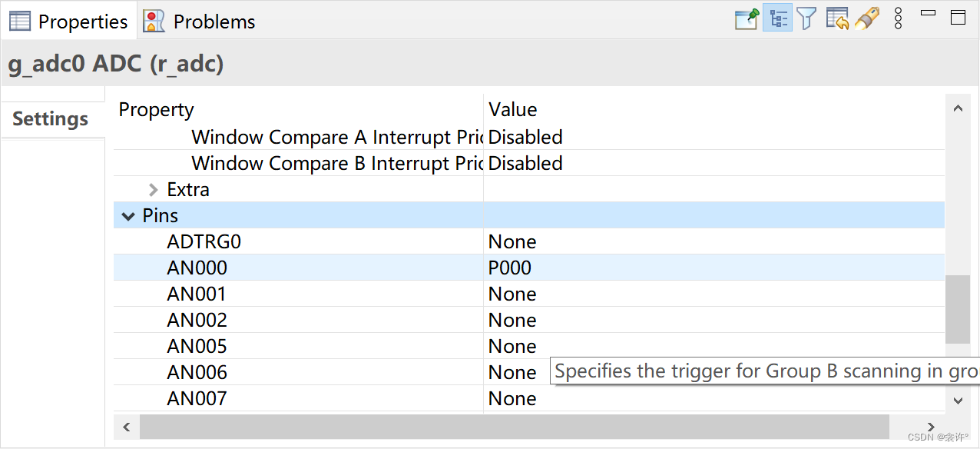Switch to the Problems tab
The image size is (980, 449).
click(214, 22)
